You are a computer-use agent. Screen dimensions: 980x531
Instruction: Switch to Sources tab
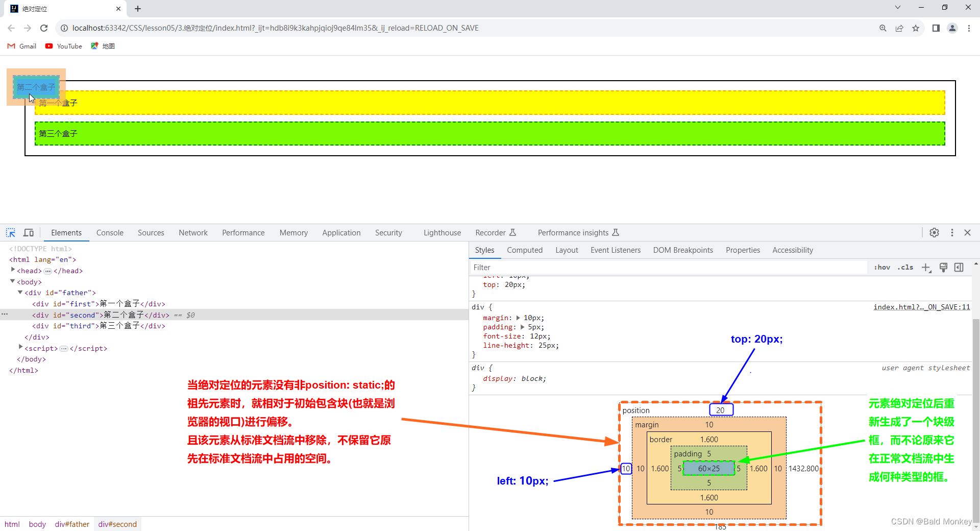tap(151, 233)
